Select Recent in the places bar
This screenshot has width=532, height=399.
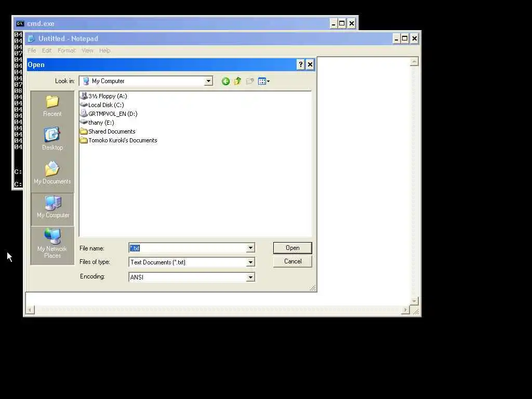point(52,106)
